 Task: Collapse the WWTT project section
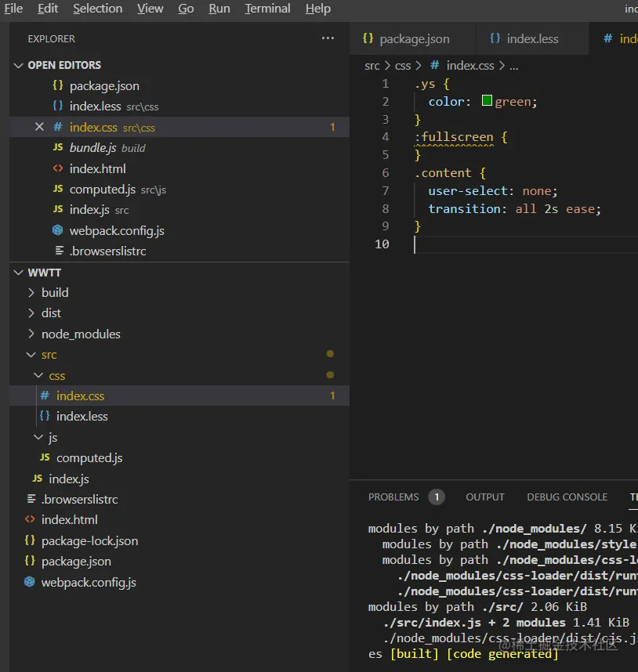pos(19,273)
